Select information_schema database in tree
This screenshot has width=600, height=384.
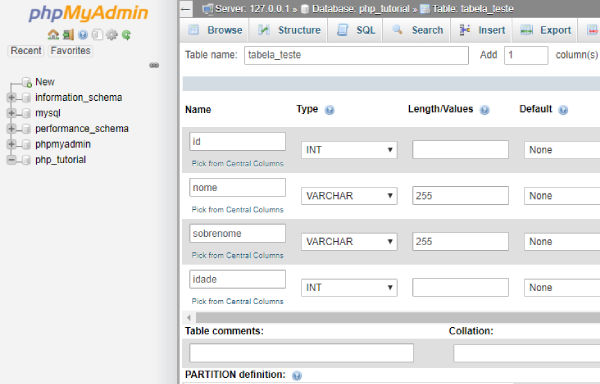point(78,98)
